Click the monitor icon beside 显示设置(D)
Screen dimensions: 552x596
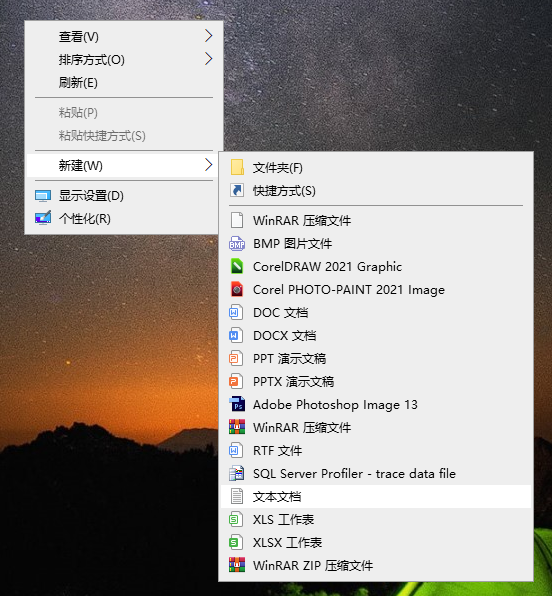point(43,196)
